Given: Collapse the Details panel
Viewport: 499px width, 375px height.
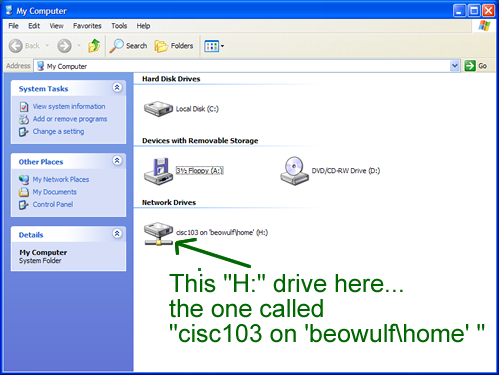Looking at the screenshot, I should click(x=117, y=234).
